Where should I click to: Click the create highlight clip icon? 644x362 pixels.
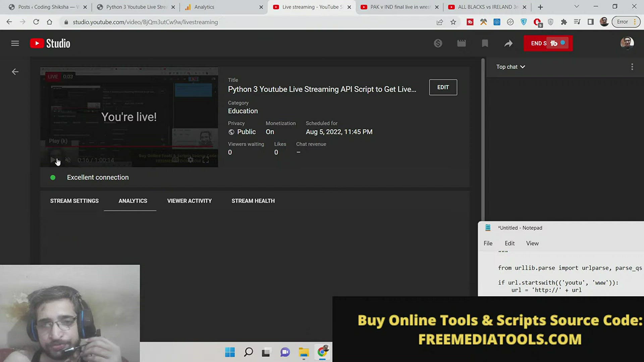click(461, 43)
